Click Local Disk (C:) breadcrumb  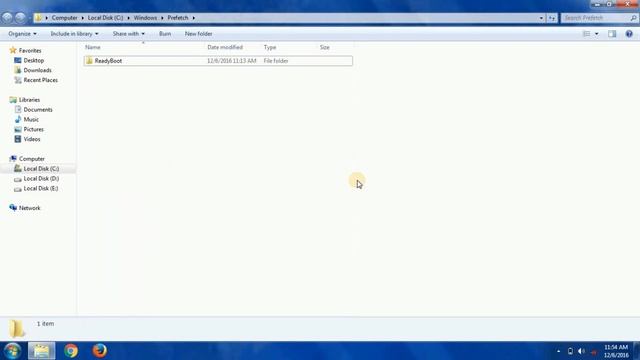point(105,18)
